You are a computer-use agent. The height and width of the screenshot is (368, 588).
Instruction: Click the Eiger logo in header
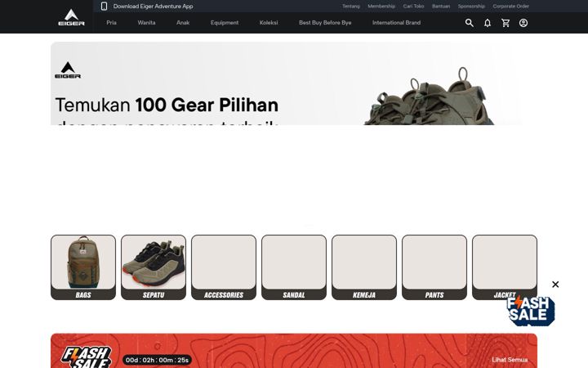[71, 18]
